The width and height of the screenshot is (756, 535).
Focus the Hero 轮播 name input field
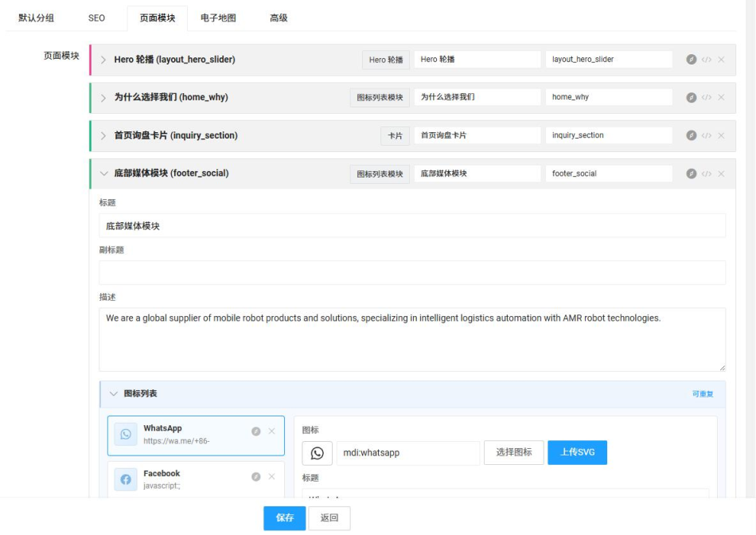pyautogui.click(x=477, y=60)
